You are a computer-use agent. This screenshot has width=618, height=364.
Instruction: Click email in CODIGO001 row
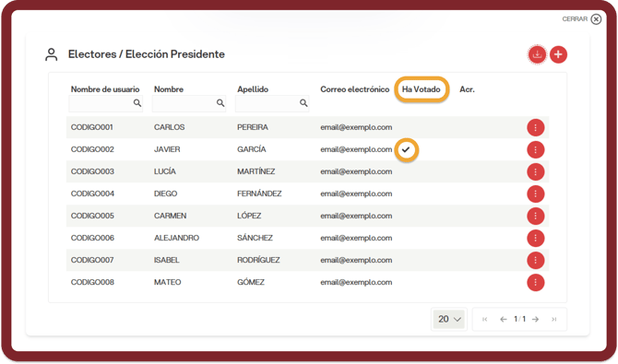(x=356, y=127)
